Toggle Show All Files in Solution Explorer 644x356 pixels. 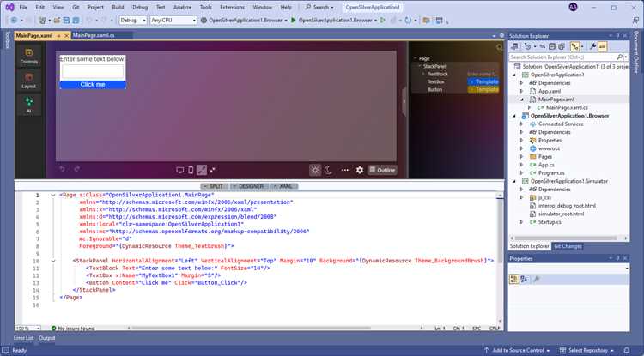[562, 47]
